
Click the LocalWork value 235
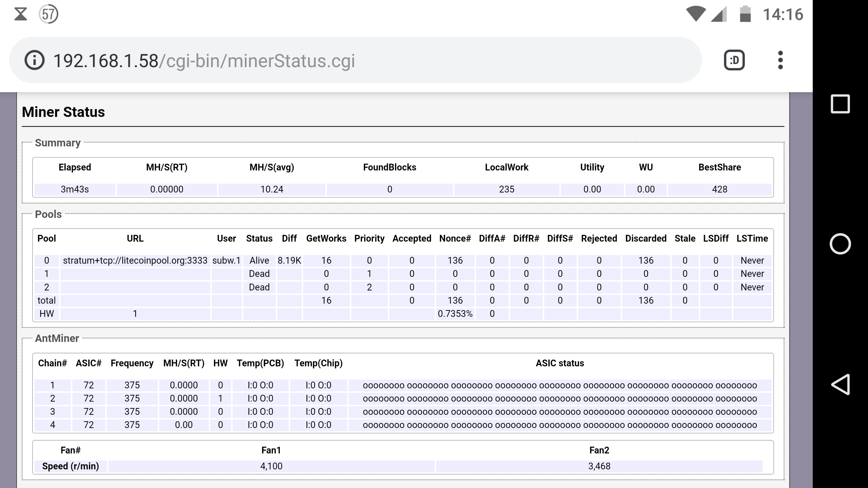click(507, 189)
